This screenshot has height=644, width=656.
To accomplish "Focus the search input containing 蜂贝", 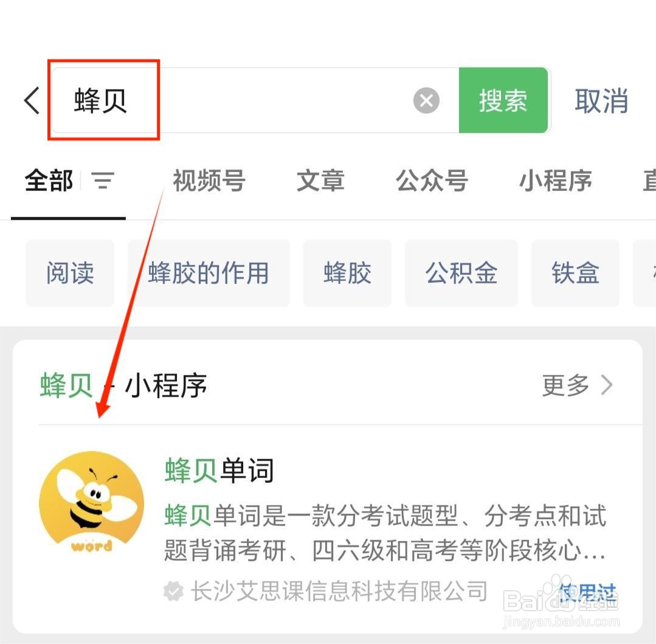I will click(x=255, y=100).
